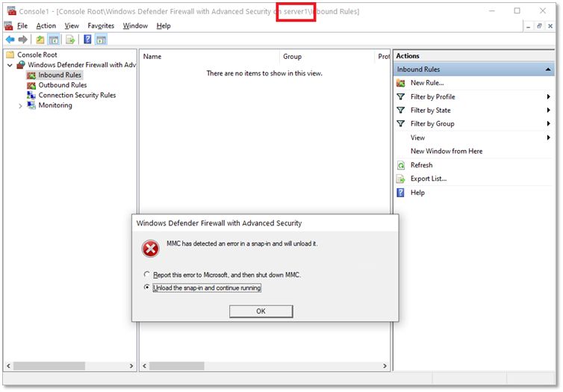
Task: Click the tree scrollbar right arrow
Action: pos(131,366)
